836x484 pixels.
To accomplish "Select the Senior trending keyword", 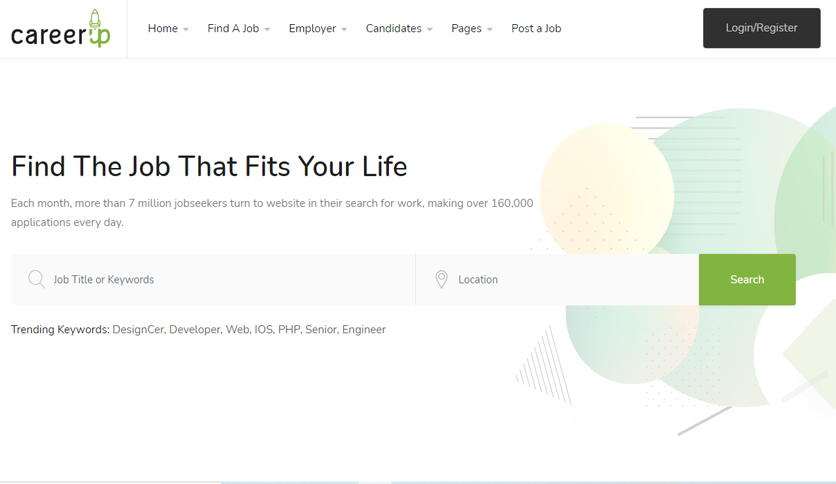I will (321, 329).
